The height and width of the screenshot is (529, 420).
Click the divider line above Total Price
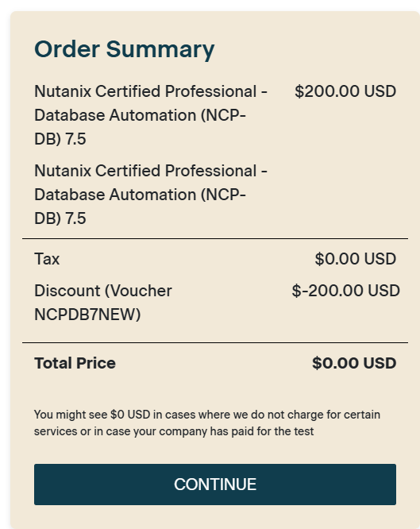coord(215,343)
